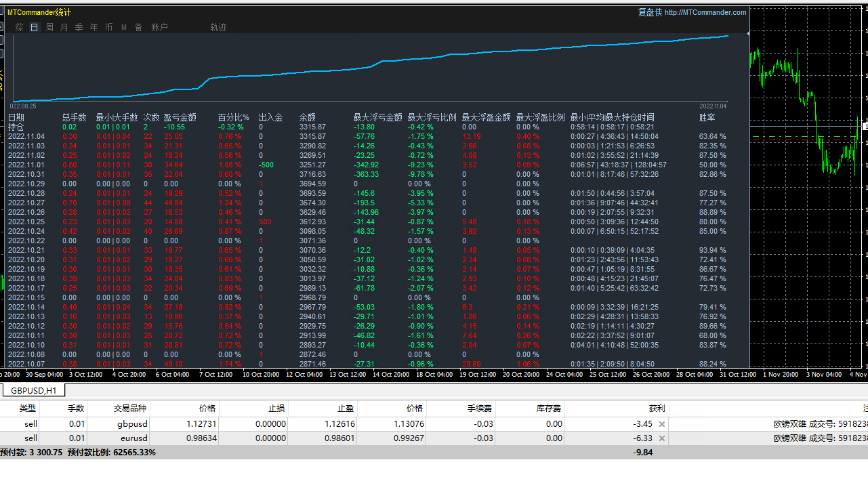Select the M tab in the statistics panel
This screenshot has height=479, width=868.
point(124,27)
